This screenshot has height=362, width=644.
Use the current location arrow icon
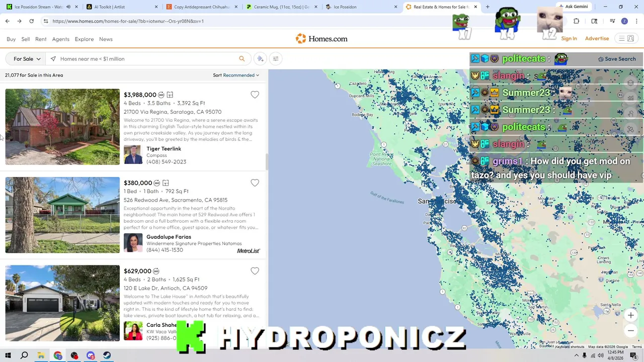[53, 59]
